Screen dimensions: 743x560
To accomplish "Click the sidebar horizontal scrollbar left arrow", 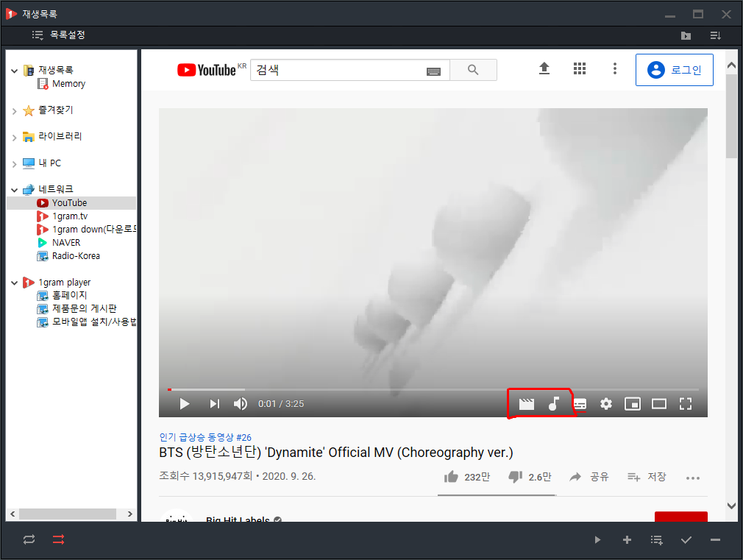I will pos(13,514).
